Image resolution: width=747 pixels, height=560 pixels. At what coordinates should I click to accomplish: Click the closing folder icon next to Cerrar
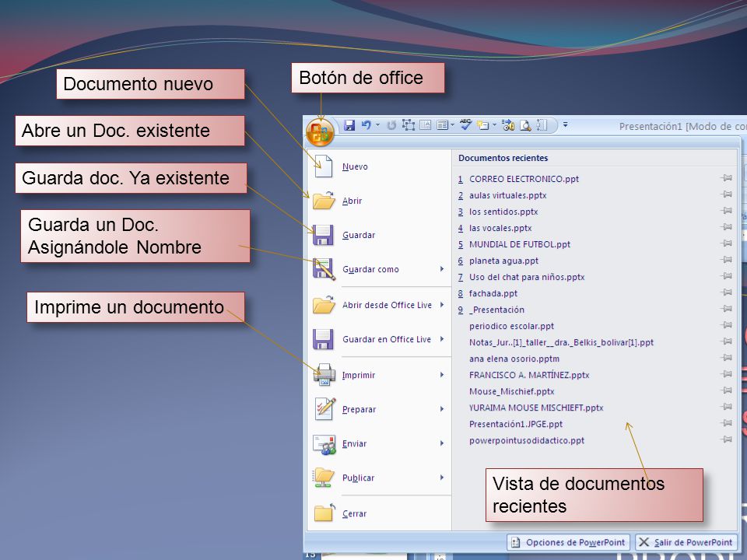point(325,513)
